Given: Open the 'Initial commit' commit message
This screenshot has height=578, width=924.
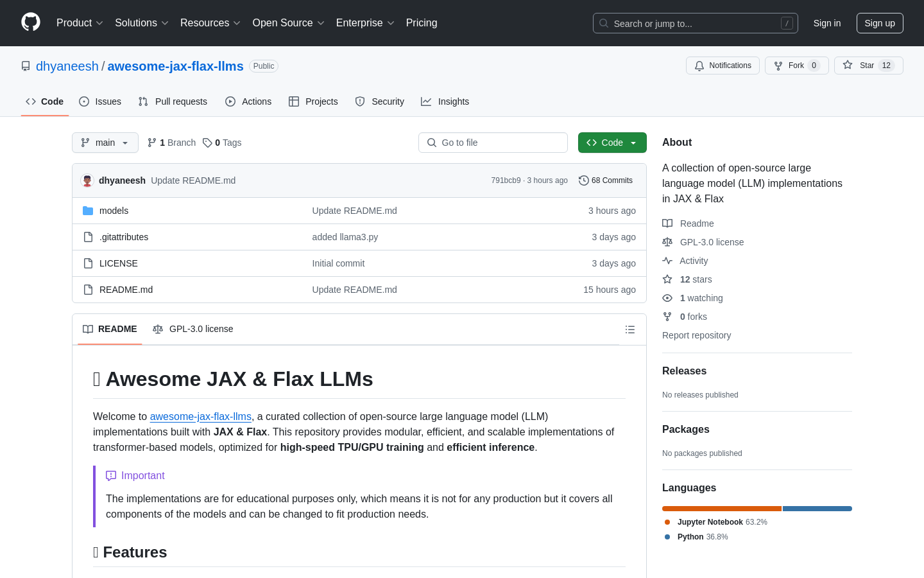Looking at the screenshot, I should coord(338,263).
